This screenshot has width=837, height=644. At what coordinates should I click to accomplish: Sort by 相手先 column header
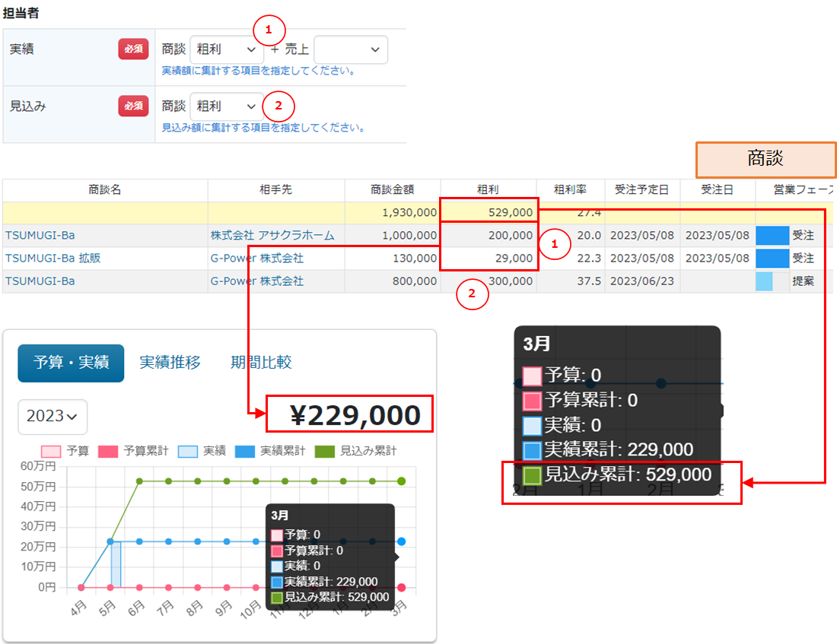276,190
